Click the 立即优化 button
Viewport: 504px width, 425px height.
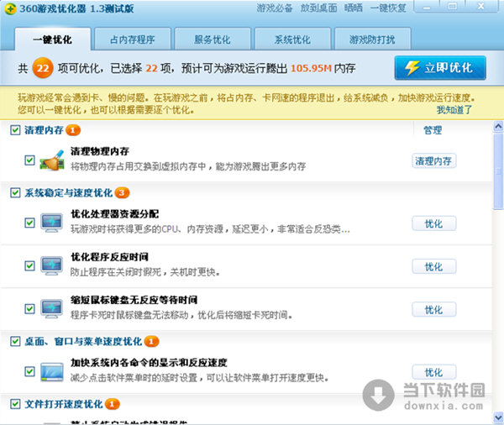[440, 68]
